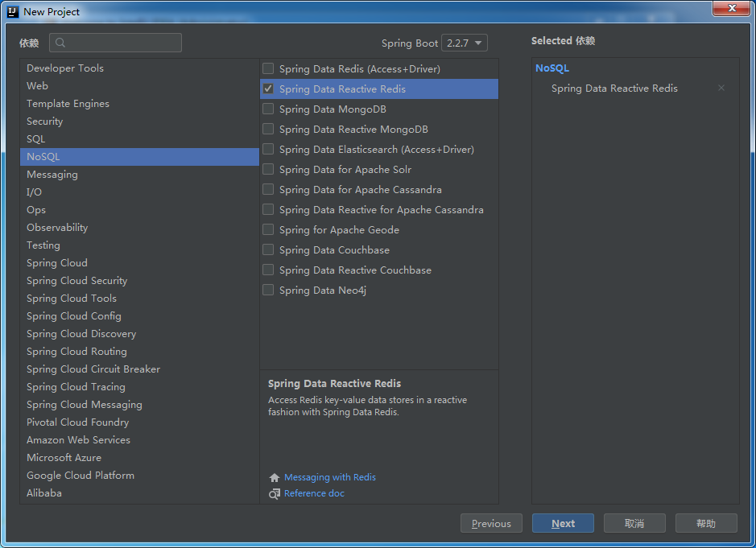The width and height of the screenshot is (756, 548).
Task: Click the 取消 cancel button
Action: click(634, 523)
